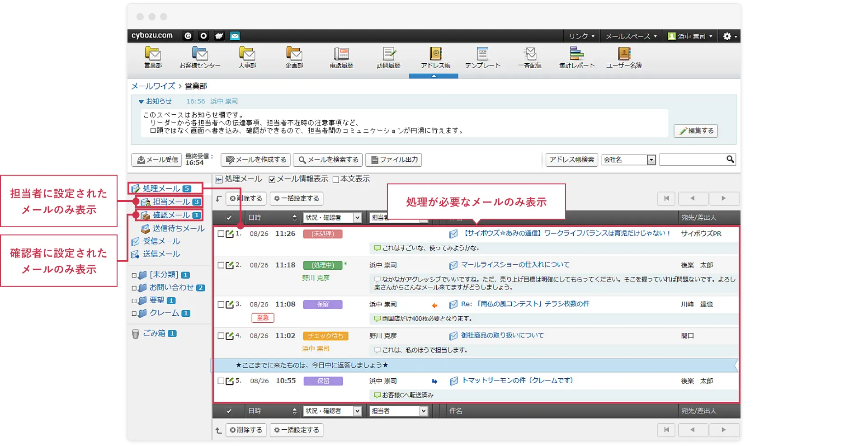Image resolution: width=868 pixels, height=446 pixels.
Task: Expand the お問い合わせ folder tree
Action: click(x=134, y=288)
